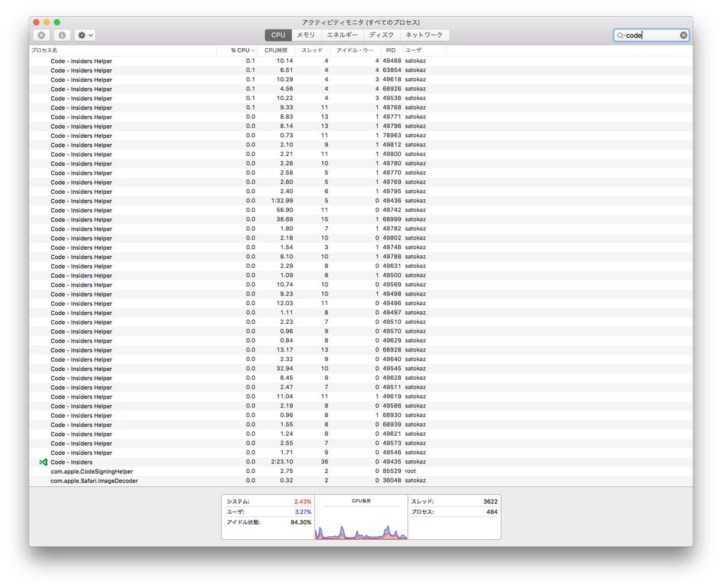Click the root user cell
The height and width of the screenshot is (588, 722).
[x=410, y=471]
